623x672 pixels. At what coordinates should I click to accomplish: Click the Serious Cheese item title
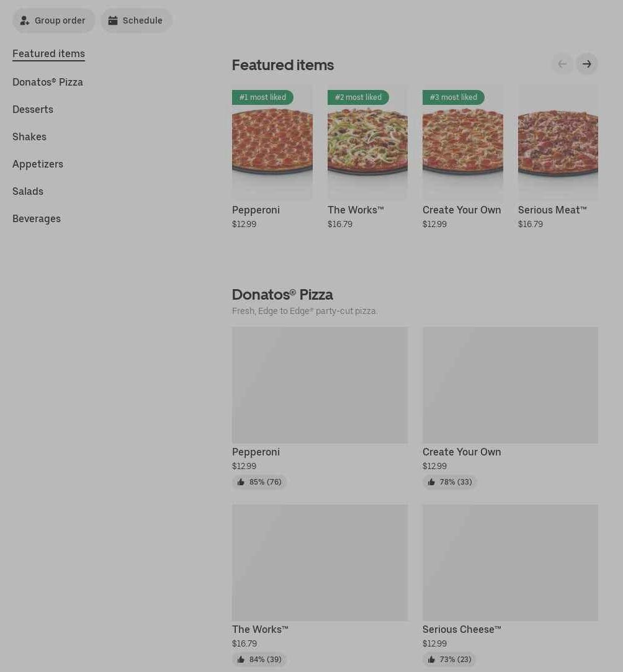(462, 629)
